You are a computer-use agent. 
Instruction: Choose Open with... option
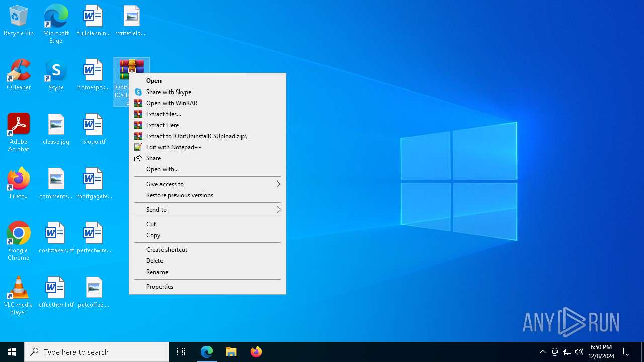point(207,169)
